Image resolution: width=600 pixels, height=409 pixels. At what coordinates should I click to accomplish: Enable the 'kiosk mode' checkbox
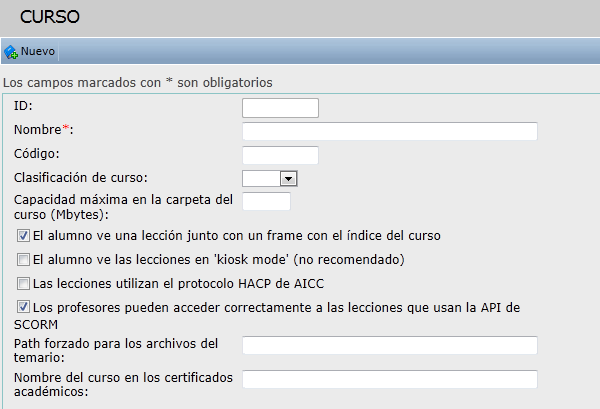pos(23,259)
